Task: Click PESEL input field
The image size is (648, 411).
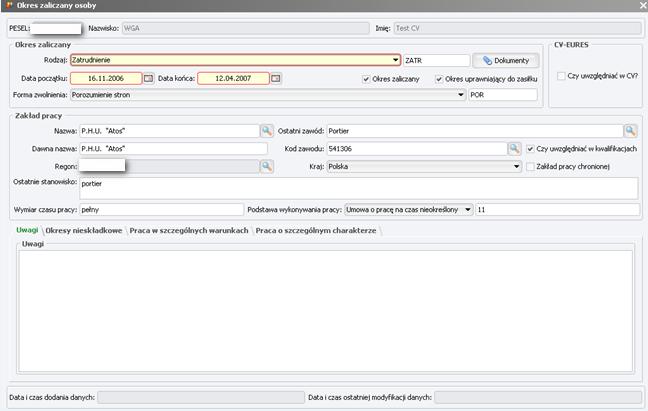Action: pos(56,29)
